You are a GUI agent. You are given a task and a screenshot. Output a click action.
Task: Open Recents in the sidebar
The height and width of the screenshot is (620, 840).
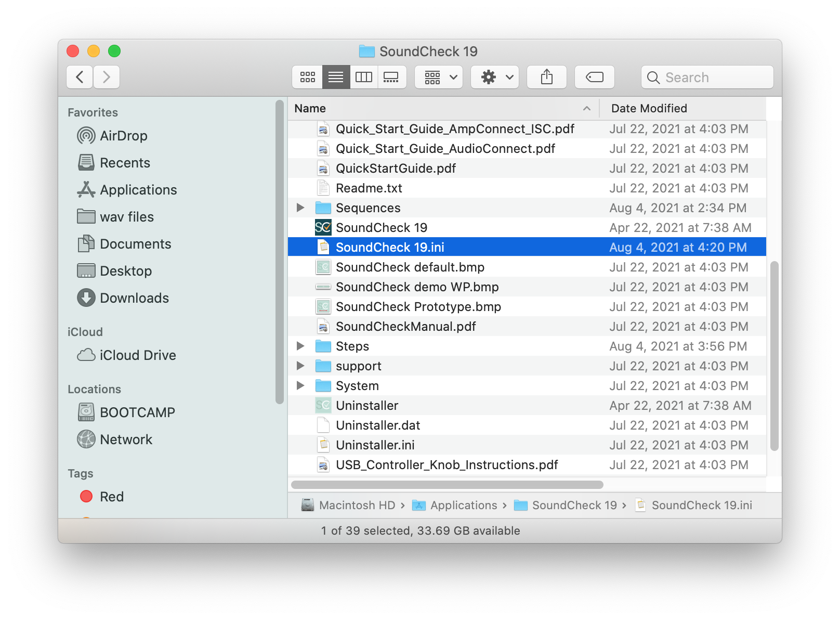(114, 163)
